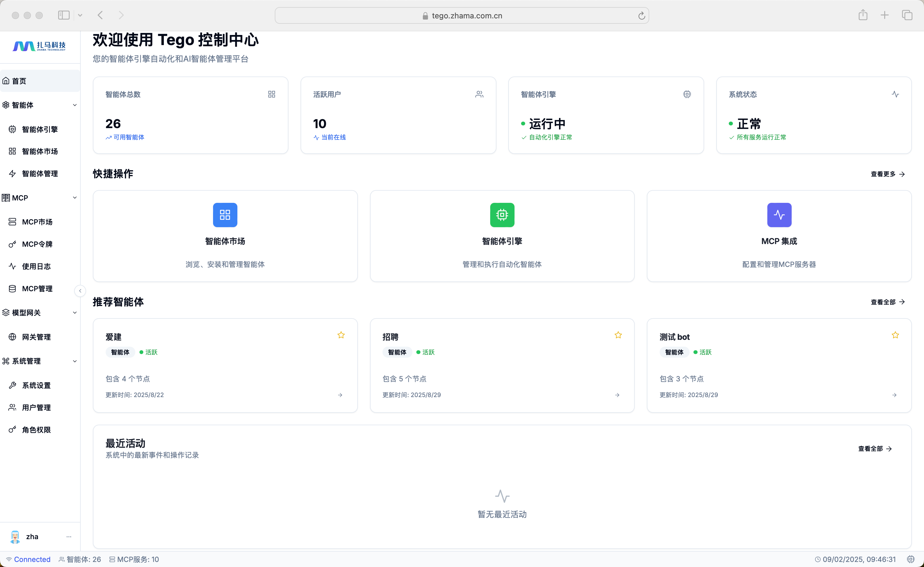Click the blue 智能体市场 quick action icon
This screenshot has height=567, width=924.
click(225, 215)
